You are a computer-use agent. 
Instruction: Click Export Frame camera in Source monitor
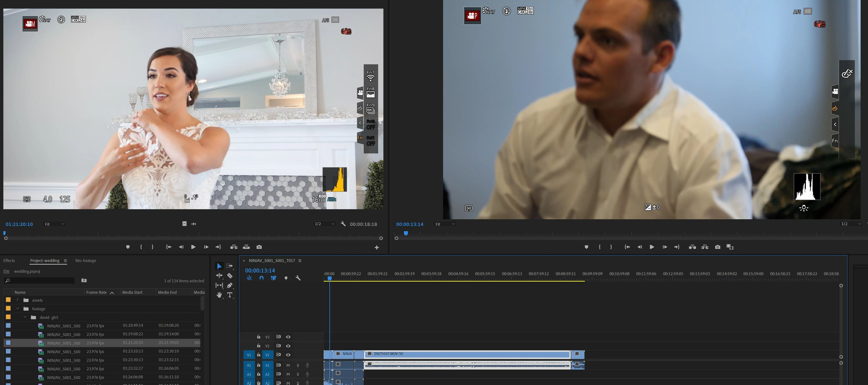pyautogui.click(x=259, y=247)
